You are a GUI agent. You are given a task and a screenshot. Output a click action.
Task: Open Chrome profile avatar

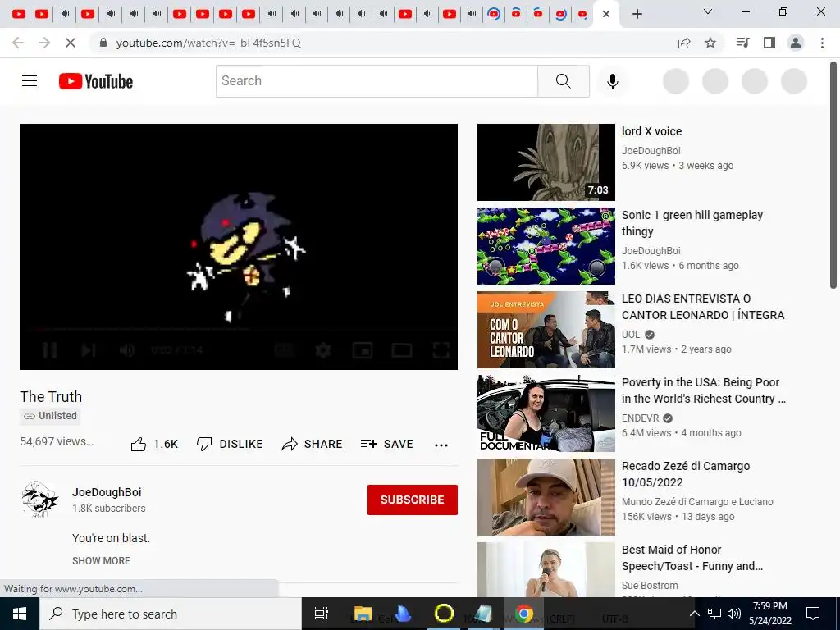(796, 43)
